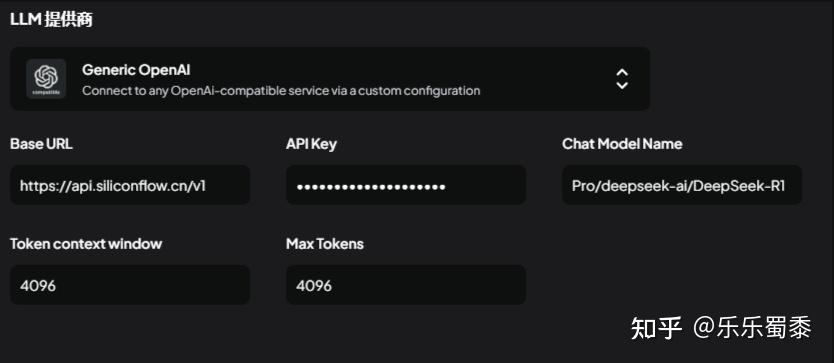
Task: Click the Chat Model Name label
Action: [622, 144]
